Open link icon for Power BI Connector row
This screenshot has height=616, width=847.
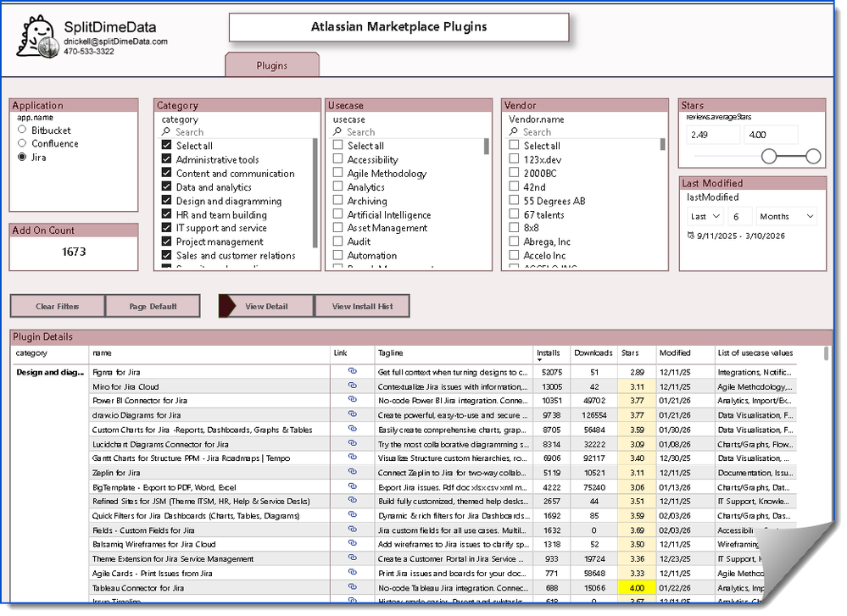point(352,399)
